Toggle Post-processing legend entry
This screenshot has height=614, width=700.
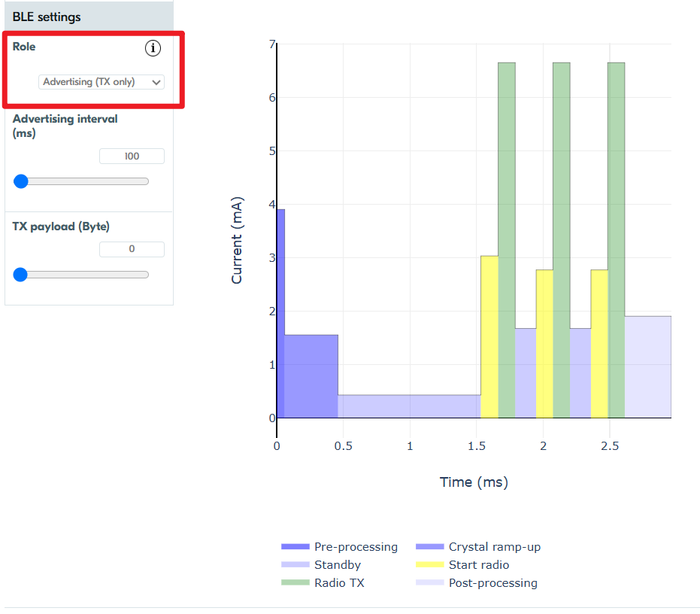[x=492, y=583]
